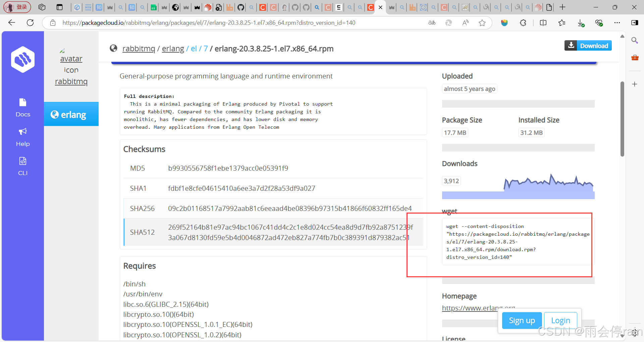Screen dimensions: 644x342
Task: Open the browser Extensions menu
Action: pos(523,23)
